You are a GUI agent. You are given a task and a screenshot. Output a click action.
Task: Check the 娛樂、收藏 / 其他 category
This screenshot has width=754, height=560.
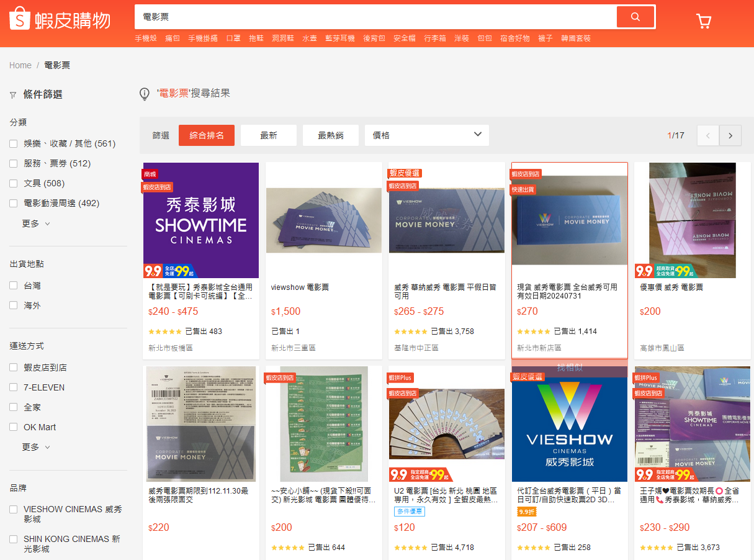click(x=13, y=143)
